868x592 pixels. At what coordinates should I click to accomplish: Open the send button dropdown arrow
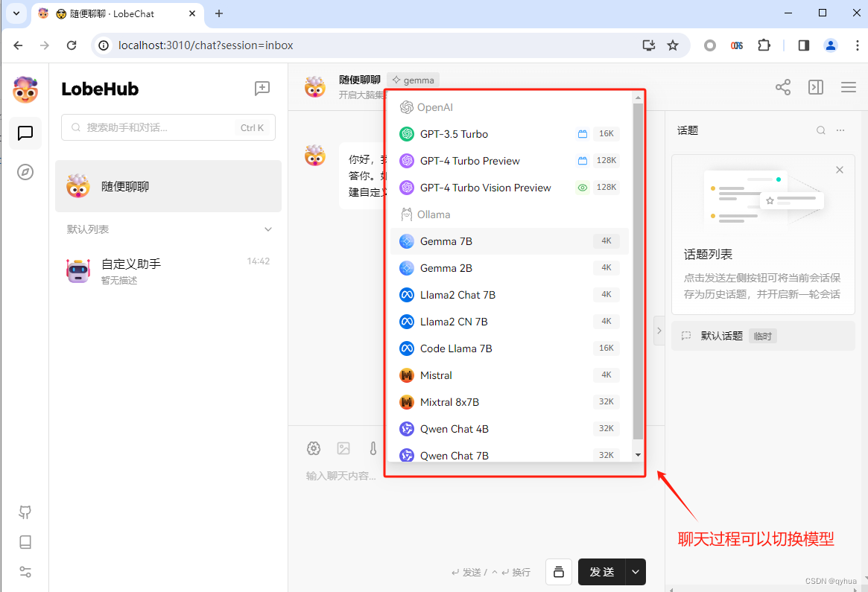[x=635, y=572]
